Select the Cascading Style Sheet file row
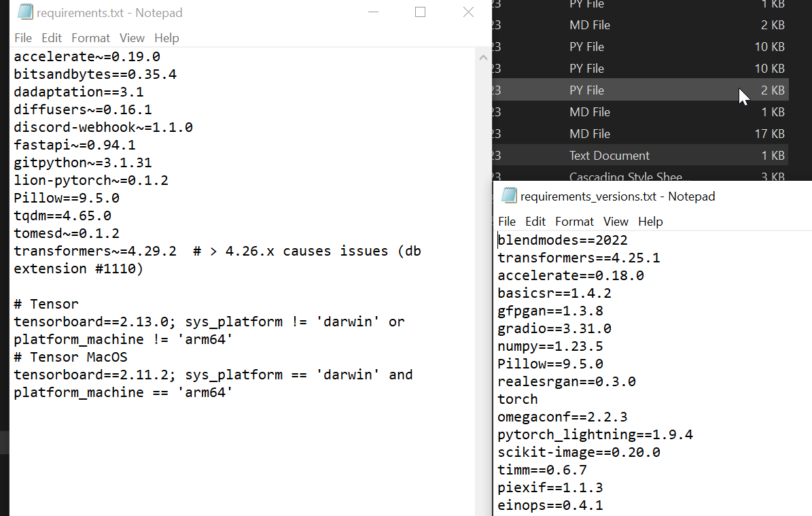 [639, 176]
